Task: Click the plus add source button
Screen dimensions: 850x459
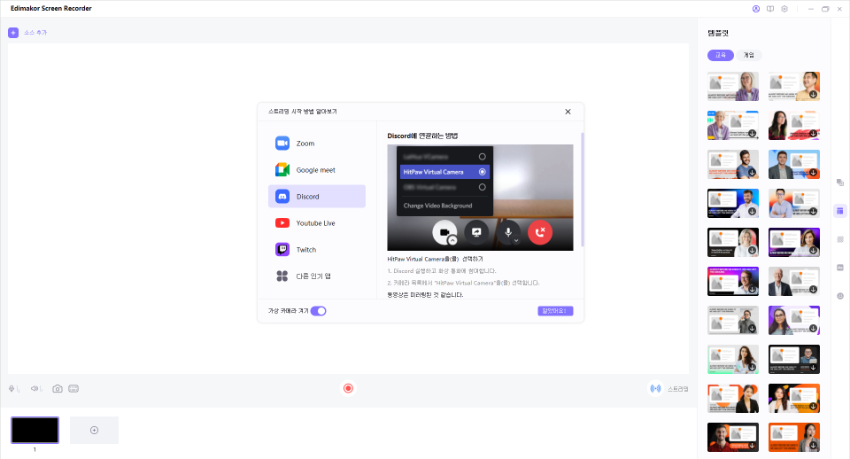Action: coord(14,33)
